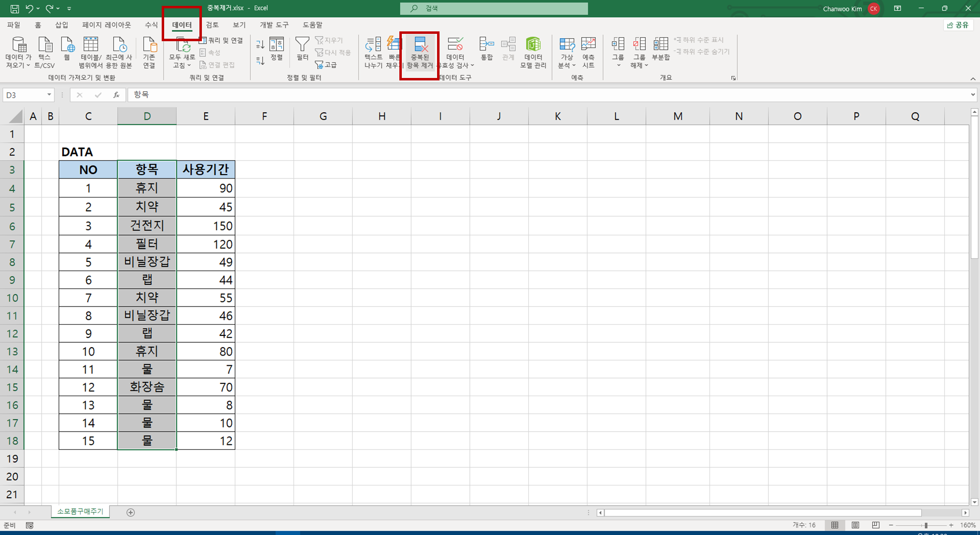Switch to Page Layout view in the status bar
Screen dimensions: 980x535
click(x=855, y=525)
